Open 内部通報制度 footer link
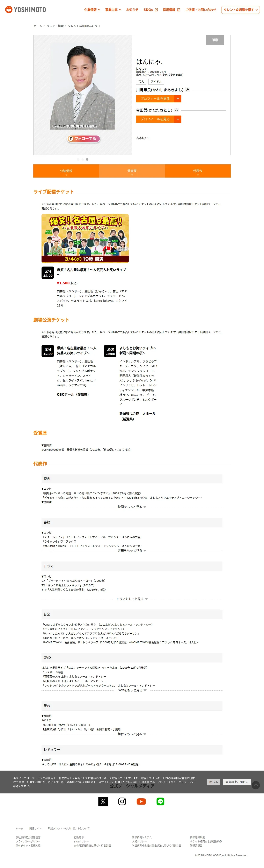264x868 pixels. [x=197, y=837]
